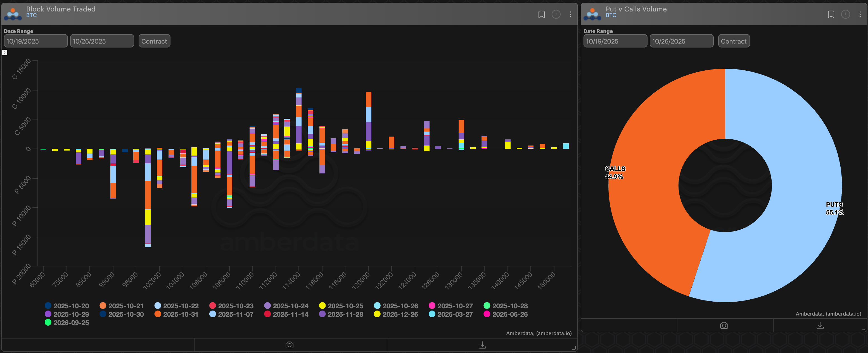Download Put v Calls Volume data
The height and width of the screenshot is (353, 868).
coord(820,325)
